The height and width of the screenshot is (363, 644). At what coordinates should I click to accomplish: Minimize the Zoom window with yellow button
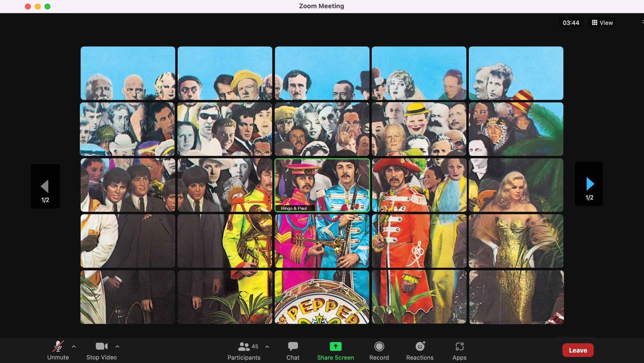click(x=38, y=6)
